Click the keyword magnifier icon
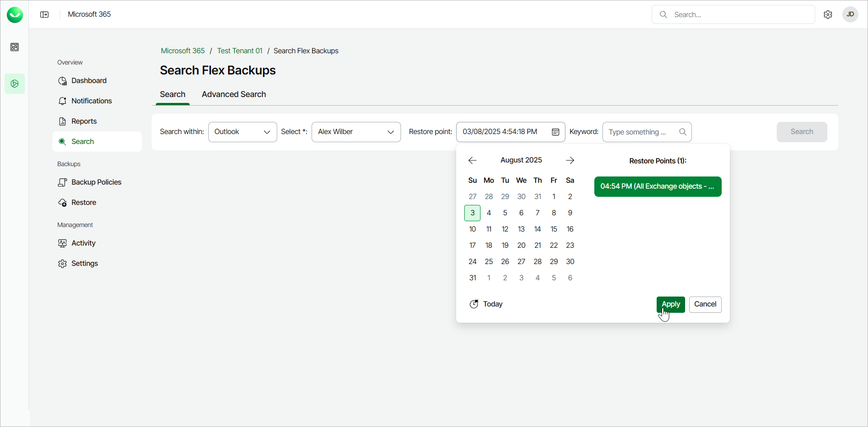Viewport: 868px width, 427px height. coord(683,132)
